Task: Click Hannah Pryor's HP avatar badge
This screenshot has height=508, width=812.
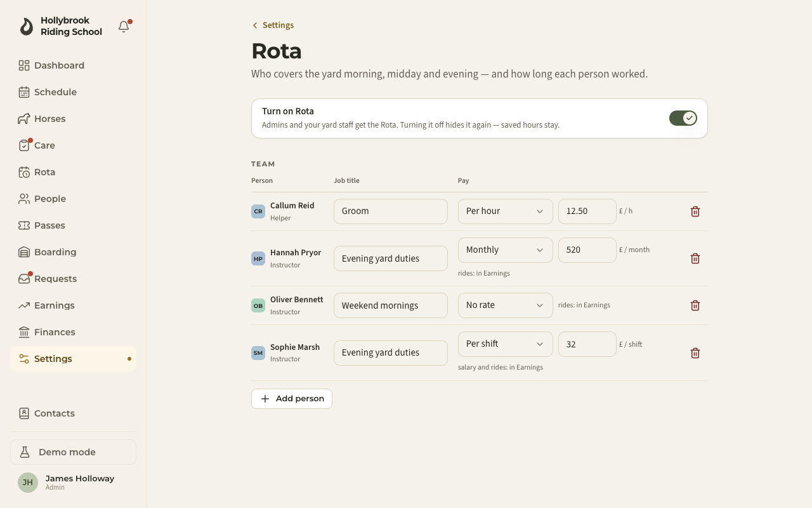Action: click(258, 258)
